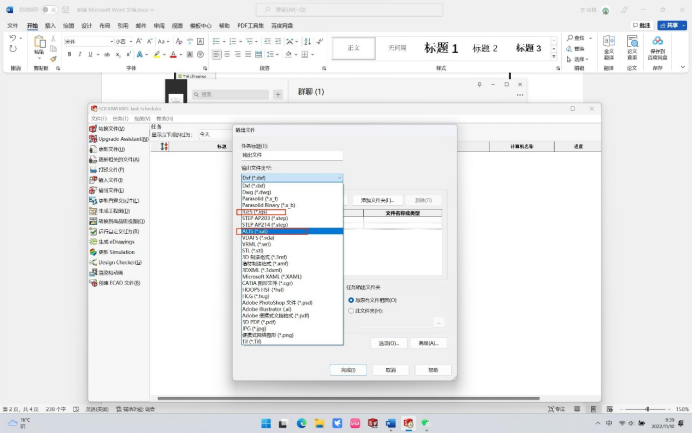Align paragraph left in Word

217,54
